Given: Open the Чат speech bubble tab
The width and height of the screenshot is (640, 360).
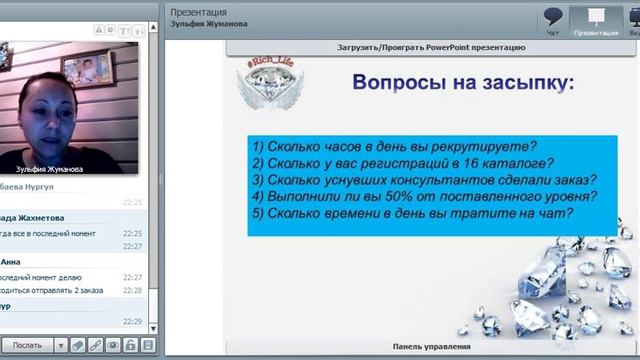Looking at the screenshot, I should 553,22.
